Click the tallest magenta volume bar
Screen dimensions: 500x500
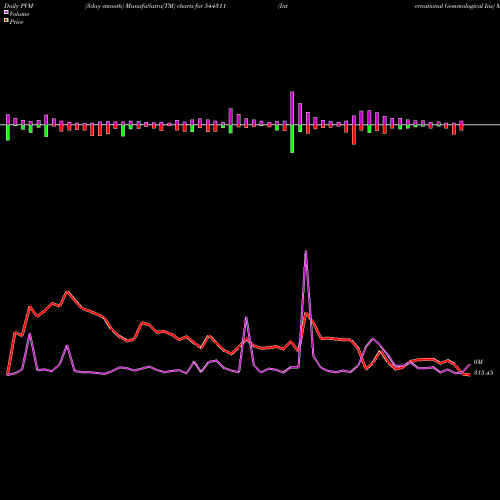[292, 108]
